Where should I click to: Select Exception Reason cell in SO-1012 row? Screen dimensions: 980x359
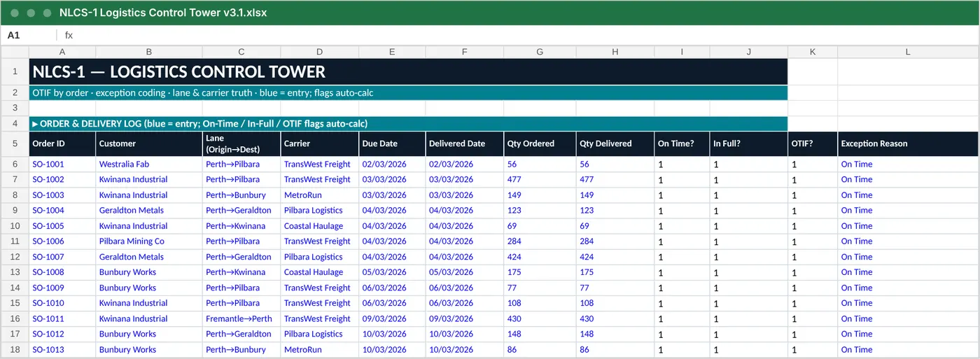(x=908, y=334)
